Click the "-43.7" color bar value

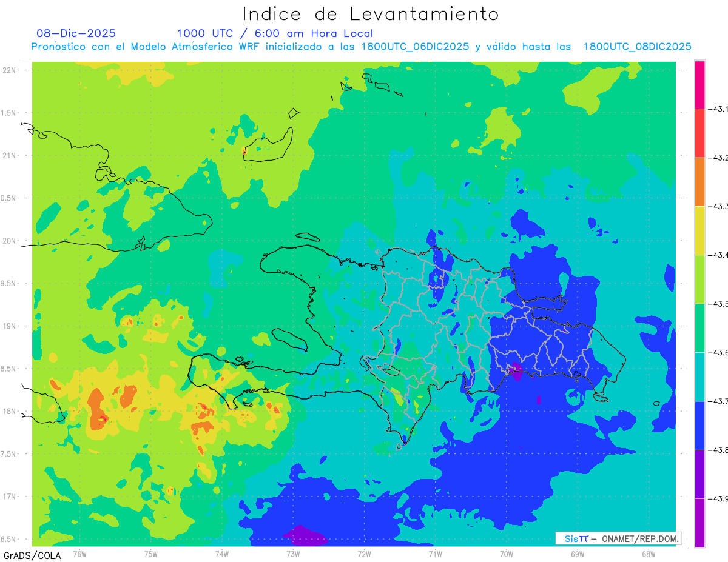pos(718,401)
